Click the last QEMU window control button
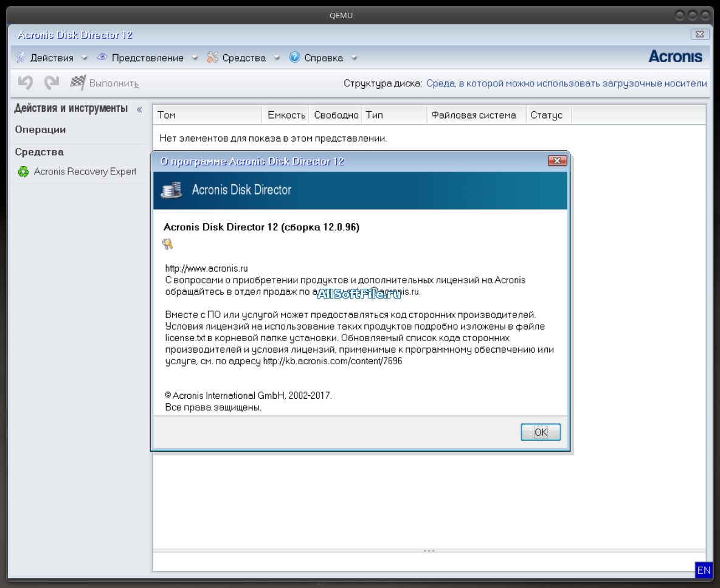 pyautogui.click(x=705, y=15)
